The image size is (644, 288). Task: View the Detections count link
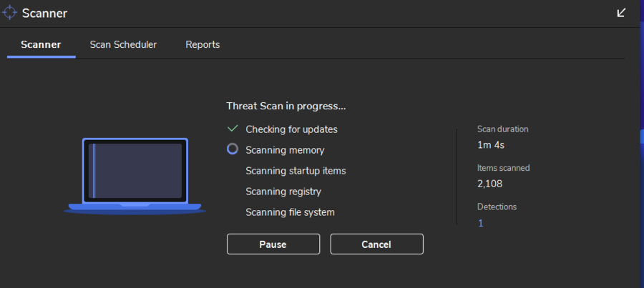pos(481,223)
